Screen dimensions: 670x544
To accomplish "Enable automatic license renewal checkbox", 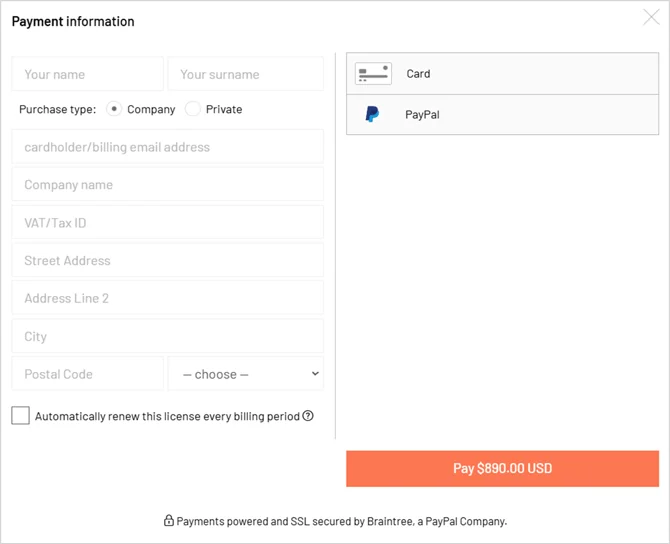I will coord(21,415).
